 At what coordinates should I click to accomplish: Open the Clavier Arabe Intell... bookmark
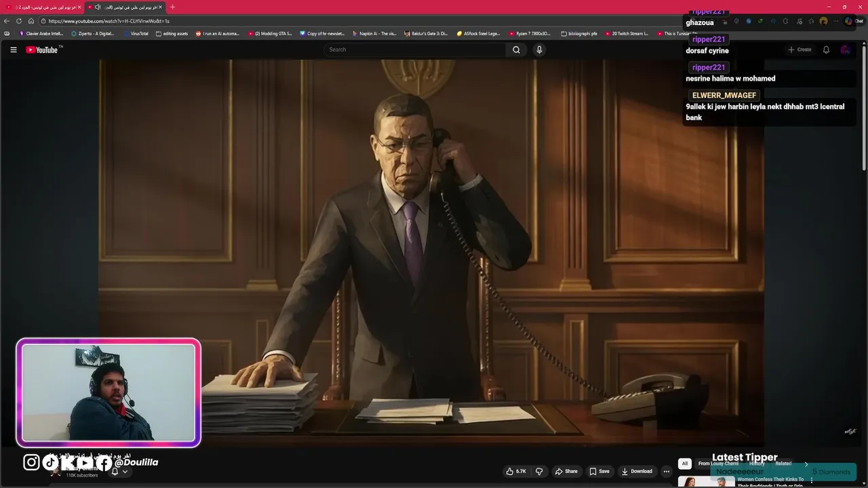coord(41,33)
